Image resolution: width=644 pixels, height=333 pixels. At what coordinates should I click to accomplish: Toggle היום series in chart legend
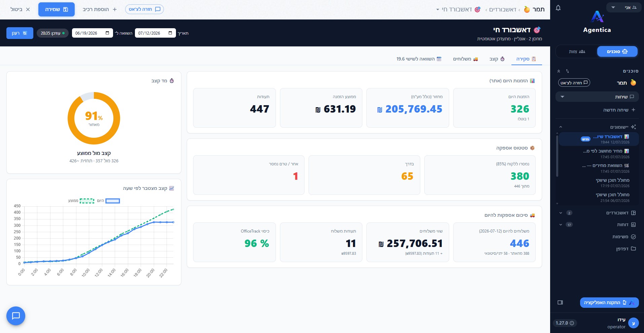[109, 201]
